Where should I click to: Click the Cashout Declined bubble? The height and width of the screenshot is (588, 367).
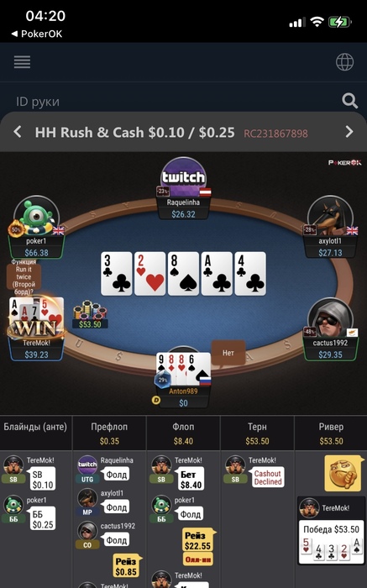point(268,477)
